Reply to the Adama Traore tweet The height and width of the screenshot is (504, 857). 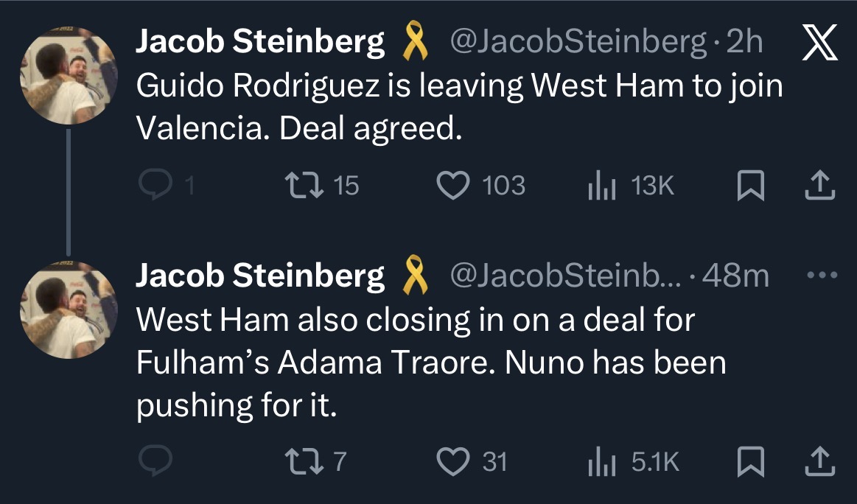pyautogui.click(x=156, y=461)
